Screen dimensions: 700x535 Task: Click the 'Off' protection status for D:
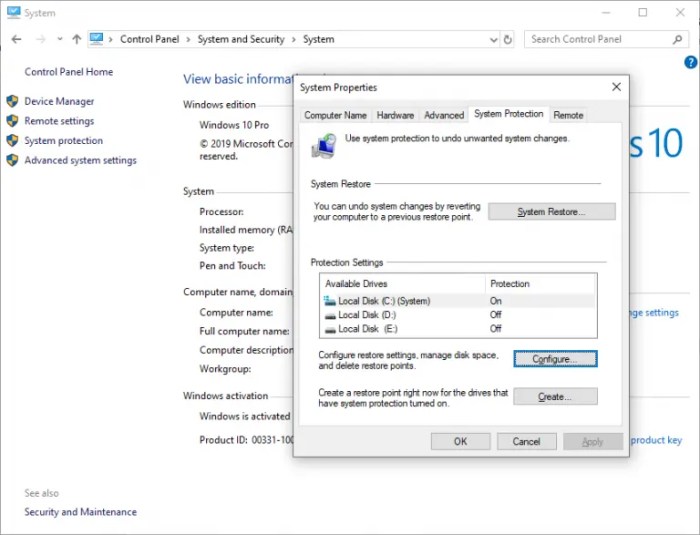(496, 315)
